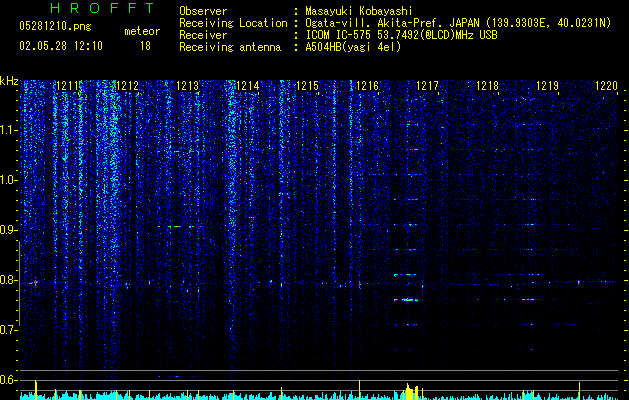Click the 0.9 frequency axis label
629x400 pixels.
(9, 230)
